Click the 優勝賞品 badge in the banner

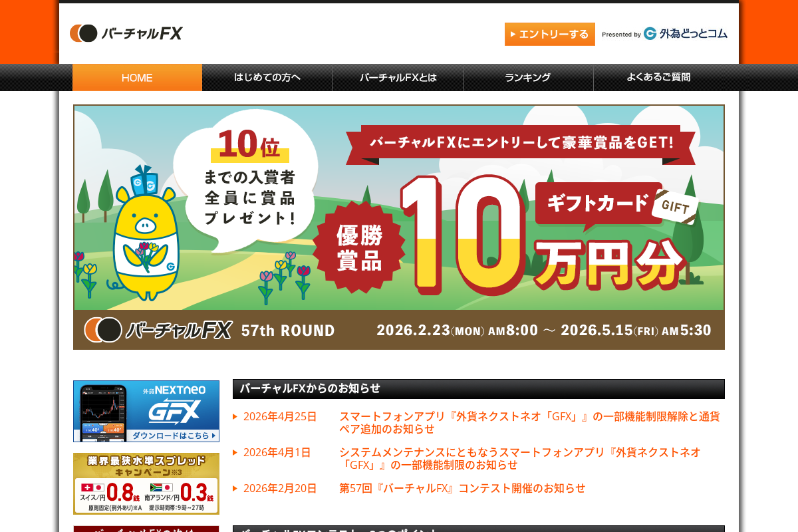[x=359, y=247]
